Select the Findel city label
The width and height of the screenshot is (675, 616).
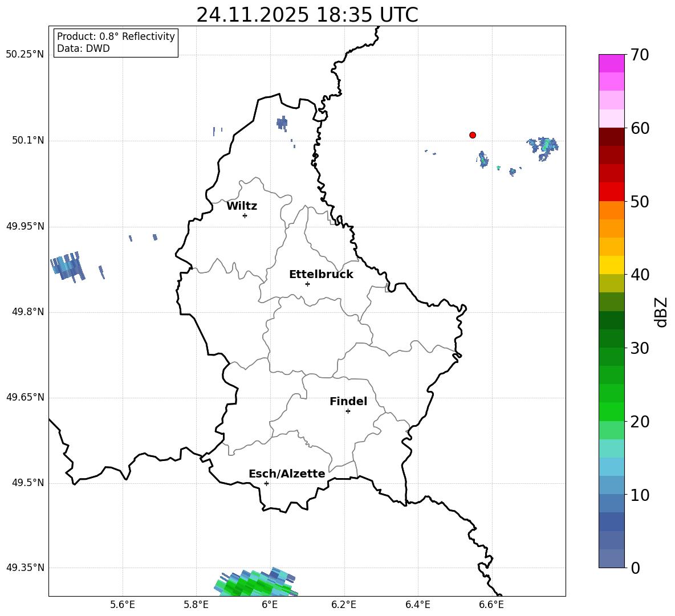coord(348,401)
